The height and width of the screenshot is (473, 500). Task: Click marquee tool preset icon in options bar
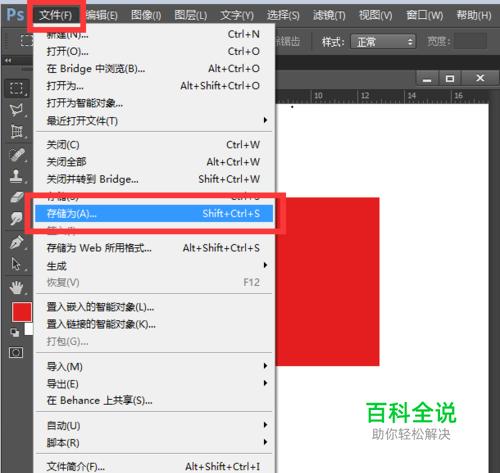coord(27,41)
